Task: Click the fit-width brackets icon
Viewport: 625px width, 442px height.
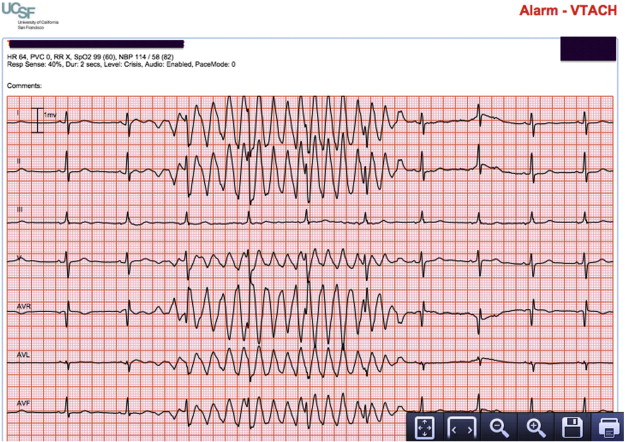Action: tap(462, 427)
